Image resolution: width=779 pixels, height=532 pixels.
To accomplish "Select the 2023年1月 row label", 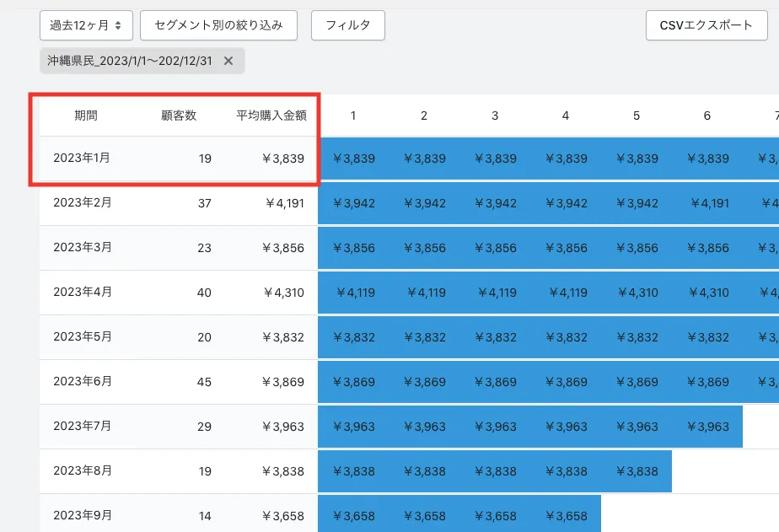I will coord(82,158).
